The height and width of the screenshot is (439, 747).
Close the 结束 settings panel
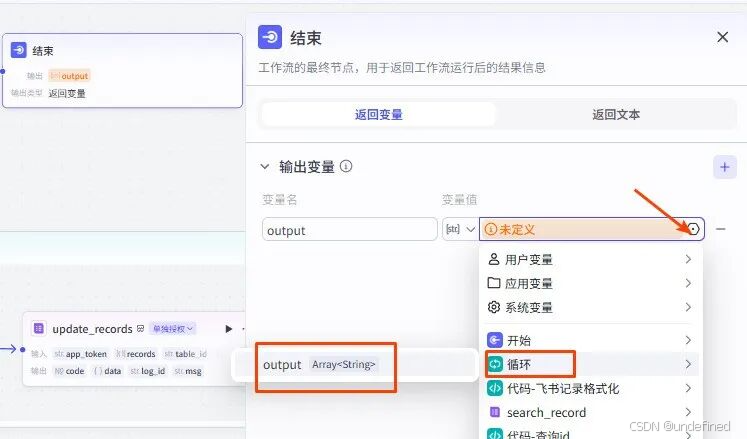tap(722, 37)
